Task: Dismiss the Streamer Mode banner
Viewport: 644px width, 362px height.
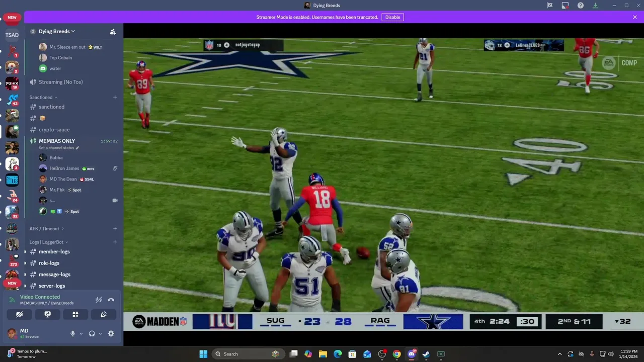Action: [x=635, y=17]
